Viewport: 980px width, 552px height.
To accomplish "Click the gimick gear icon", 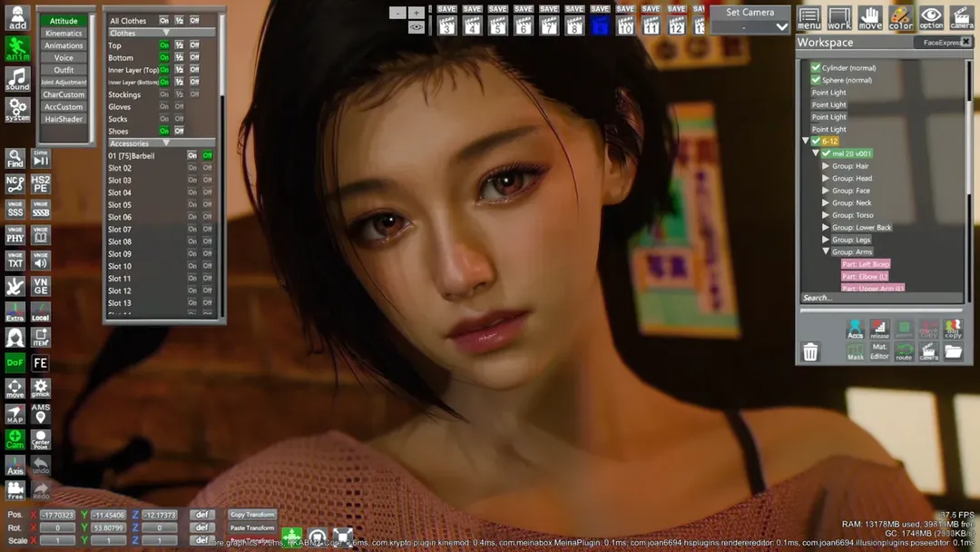I will coord(41,389).
